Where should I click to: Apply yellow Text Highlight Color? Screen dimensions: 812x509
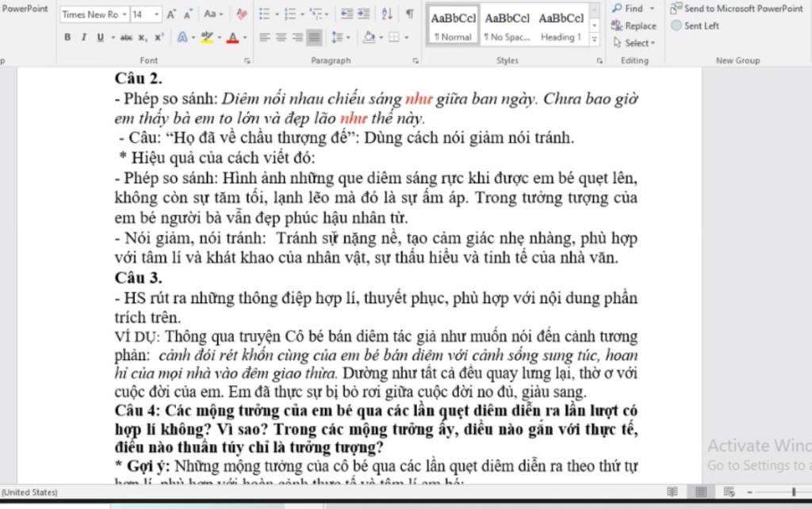pyautogui.click(x=207, y=37)
